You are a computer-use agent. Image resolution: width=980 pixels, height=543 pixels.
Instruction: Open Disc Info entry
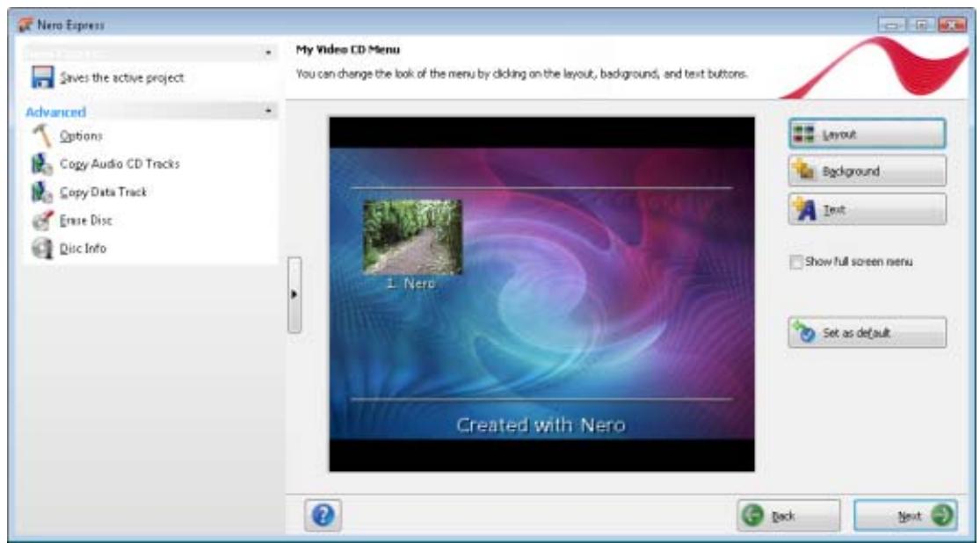click(x=83, y=248)
